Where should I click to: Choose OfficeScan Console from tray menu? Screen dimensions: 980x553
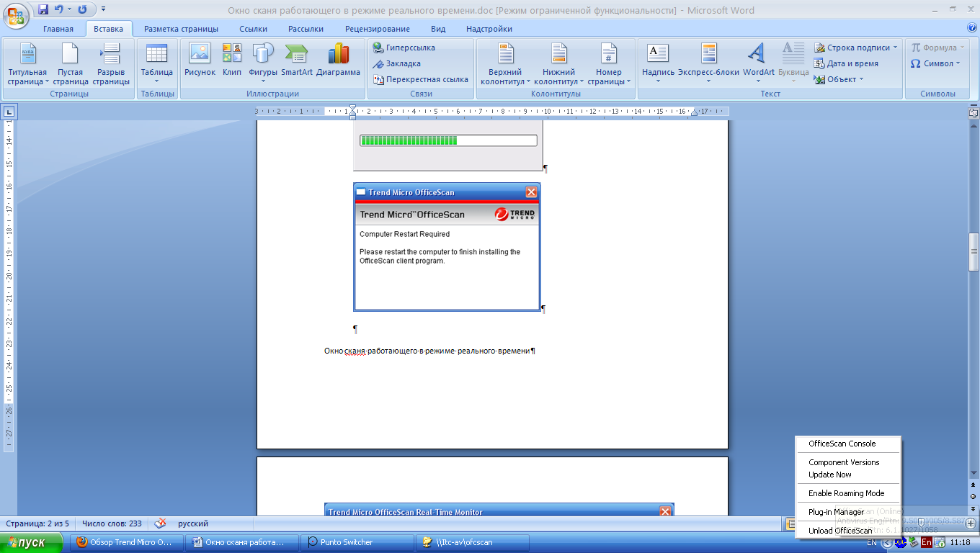tap(848, 444)
